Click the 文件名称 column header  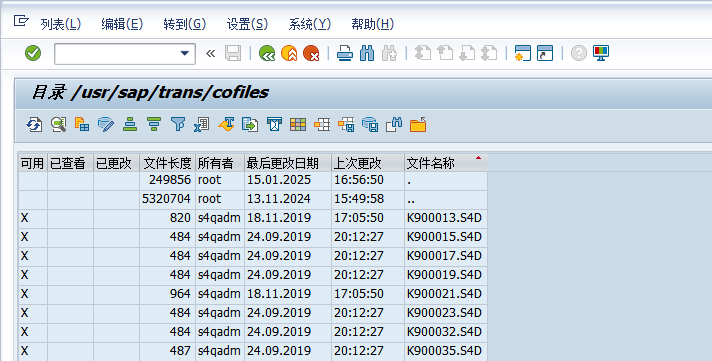(x=445, y=163)
